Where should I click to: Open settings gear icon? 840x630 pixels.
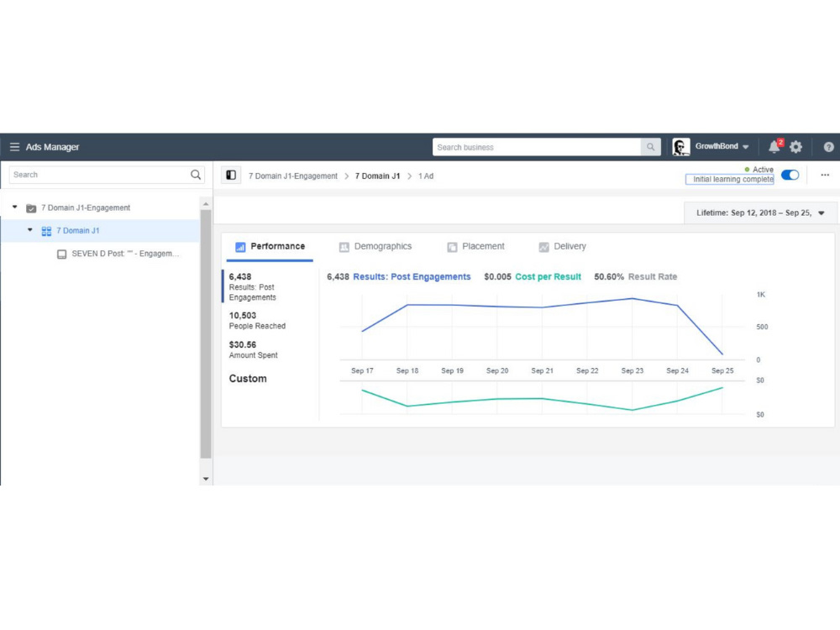(796, 147)
